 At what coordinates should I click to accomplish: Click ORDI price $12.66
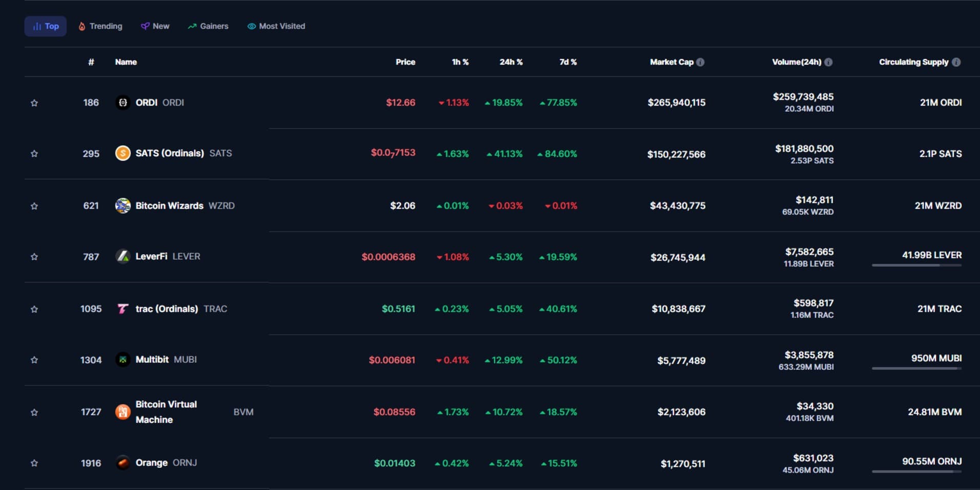pos(401,103)
